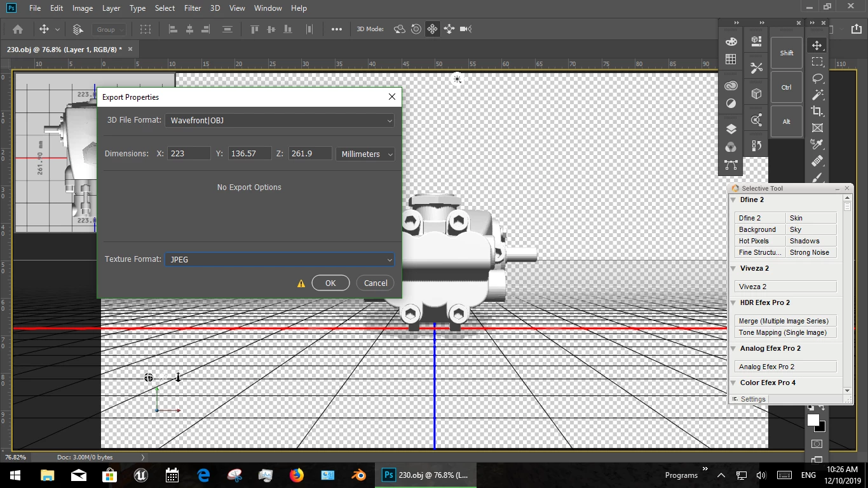Select the Lasso tool

(x=817, y=78)
